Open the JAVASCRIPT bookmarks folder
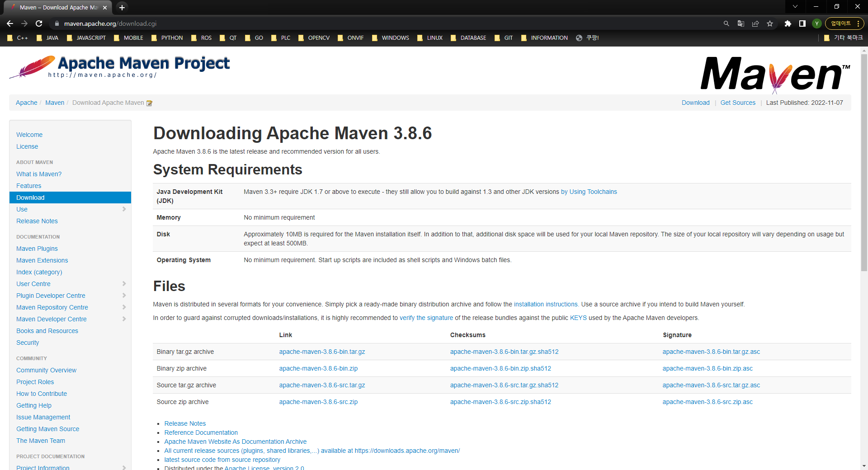Viewport: 868px width, 470px height. (86, 38)
